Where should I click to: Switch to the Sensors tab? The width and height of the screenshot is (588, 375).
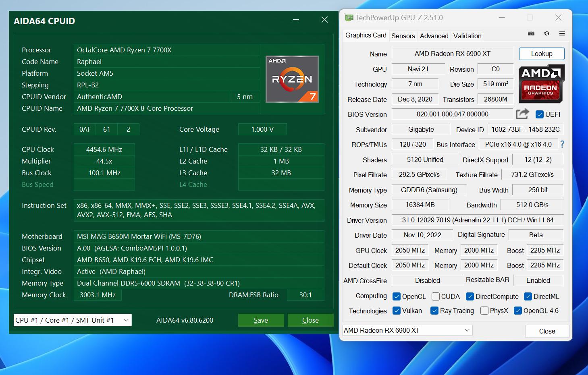[x=403, y=36]
